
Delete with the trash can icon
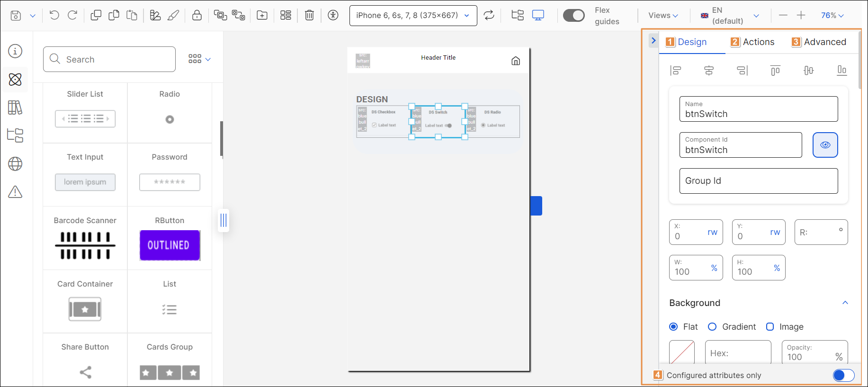pos(309,15)
